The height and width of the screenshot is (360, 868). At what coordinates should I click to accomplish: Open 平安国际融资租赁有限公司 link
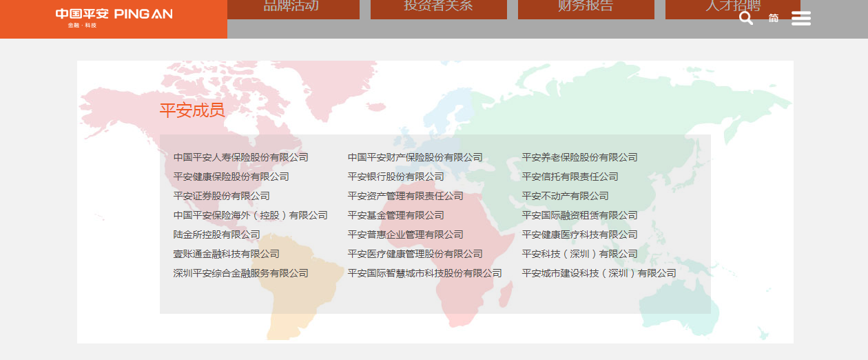coord(580,215)
